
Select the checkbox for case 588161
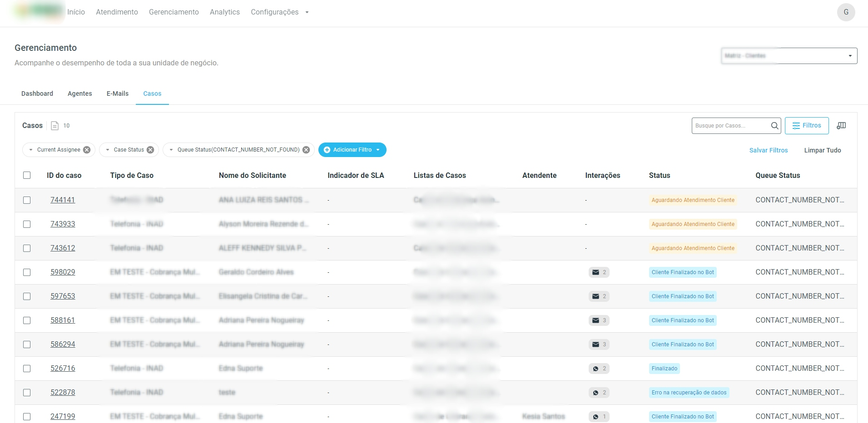point(27,320)
